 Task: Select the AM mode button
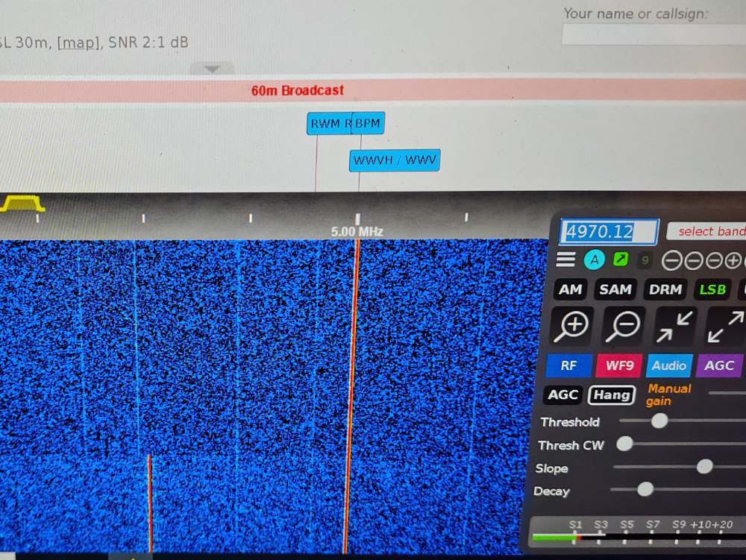pyautogui.click(x=571, y=289)
